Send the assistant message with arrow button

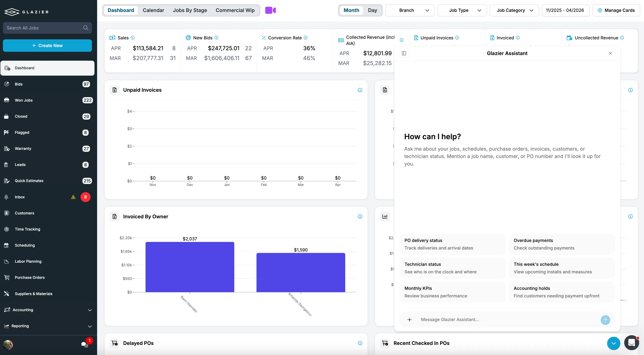pos(605,320)
